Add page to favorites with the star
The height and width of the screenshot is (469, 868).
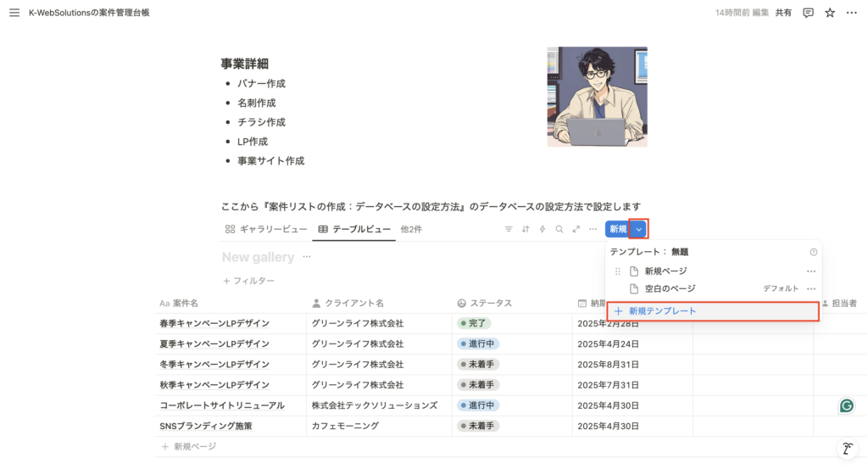(830, 13)
